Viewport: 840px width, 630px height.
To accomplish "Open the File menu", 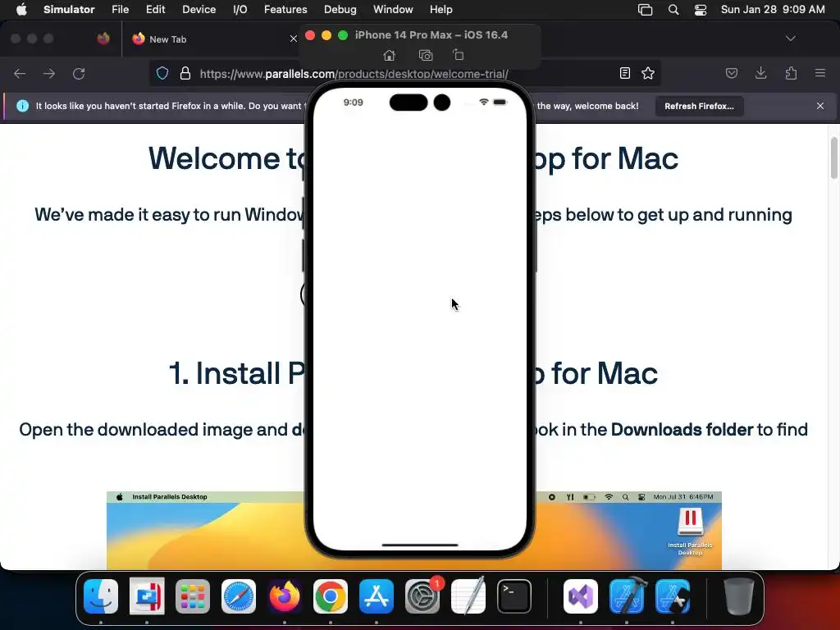I will pos(120,9).
